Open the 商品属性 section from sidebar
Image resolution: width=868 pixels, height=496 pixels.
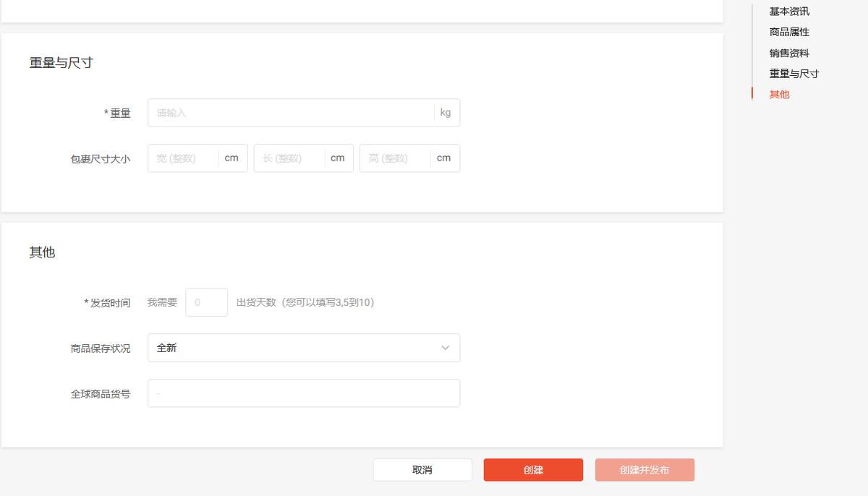788,32
